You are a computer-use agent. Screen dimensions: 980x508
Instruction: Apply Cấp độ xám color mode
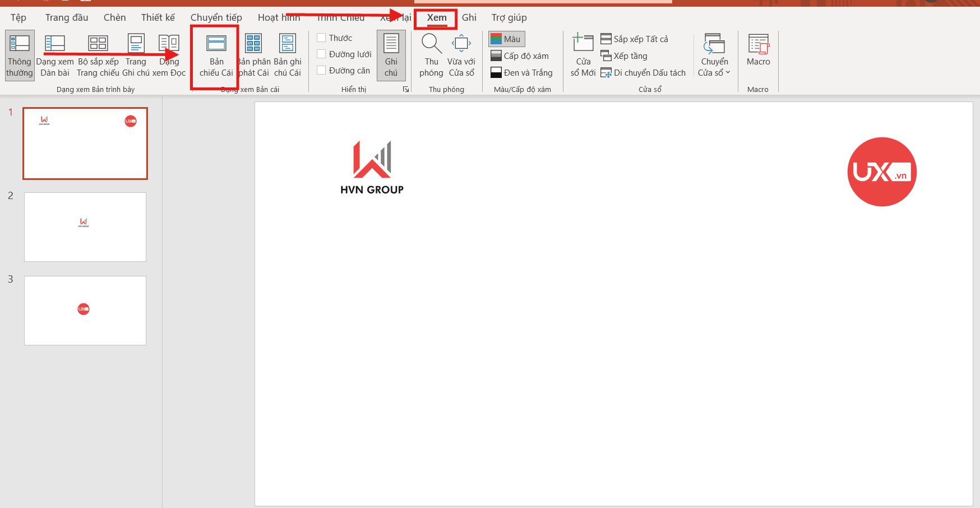point(520,56)
